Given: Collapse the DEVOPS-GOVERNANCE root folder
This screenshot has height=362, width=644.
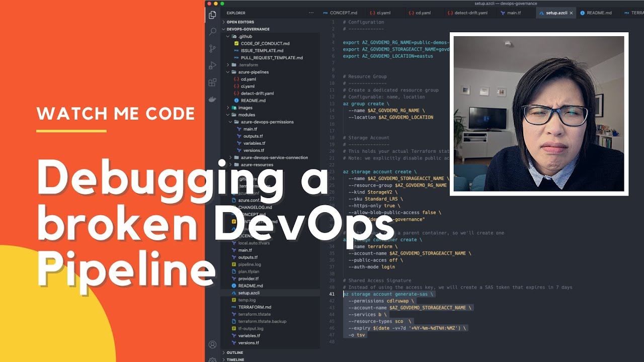Looking at the screenshot, I should 248,29.
